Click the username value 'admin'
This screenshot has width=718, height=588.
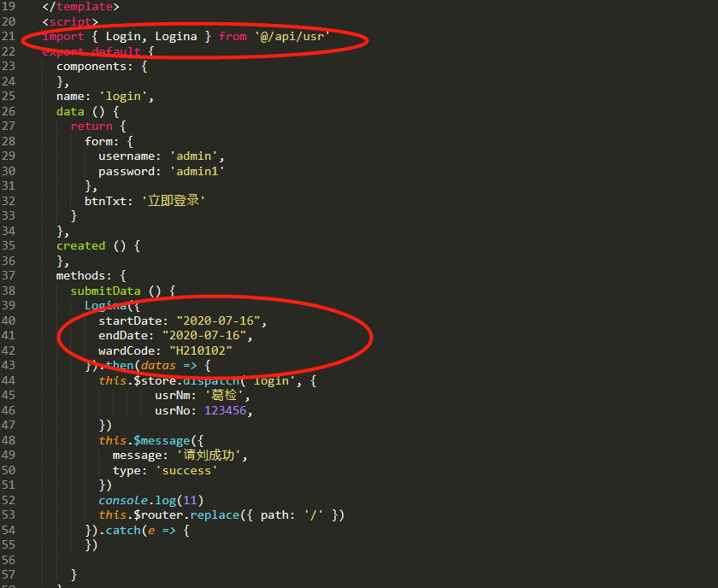[194, 156]
